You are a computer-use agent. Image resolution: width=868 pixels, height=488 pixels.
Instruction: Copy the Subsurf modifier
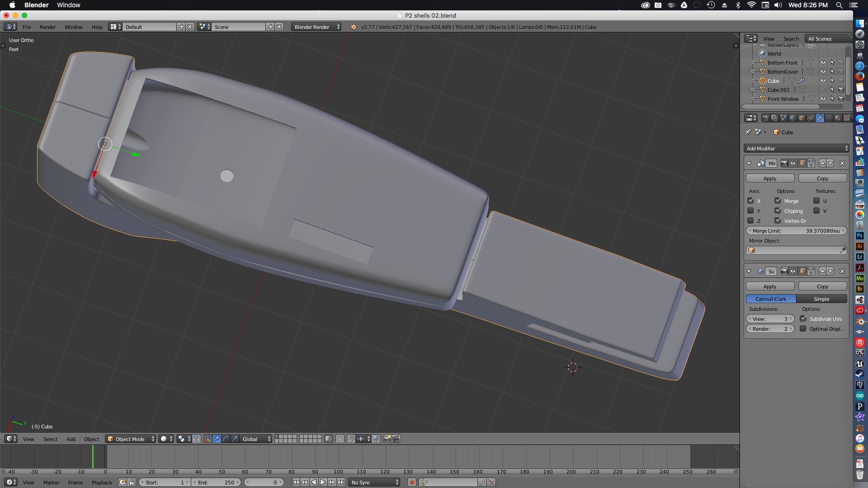tap(822, 286)
